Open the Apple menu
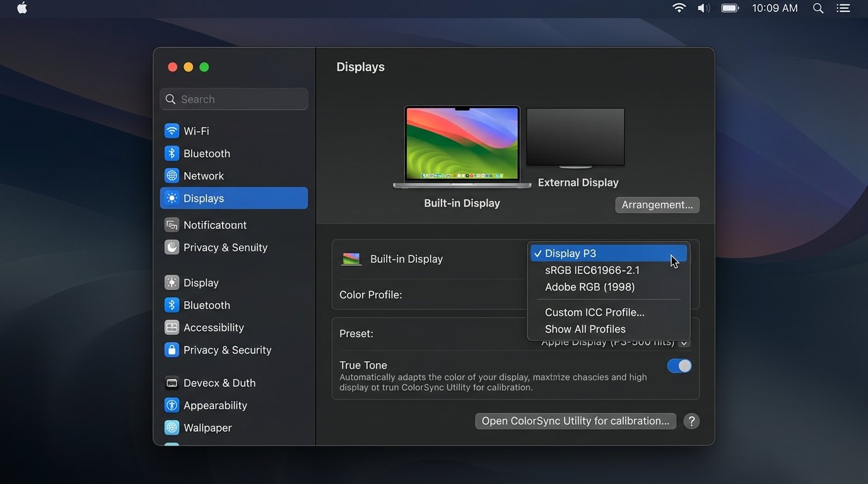This screenshot has width=868, height=484. click(x=22, y=8)
